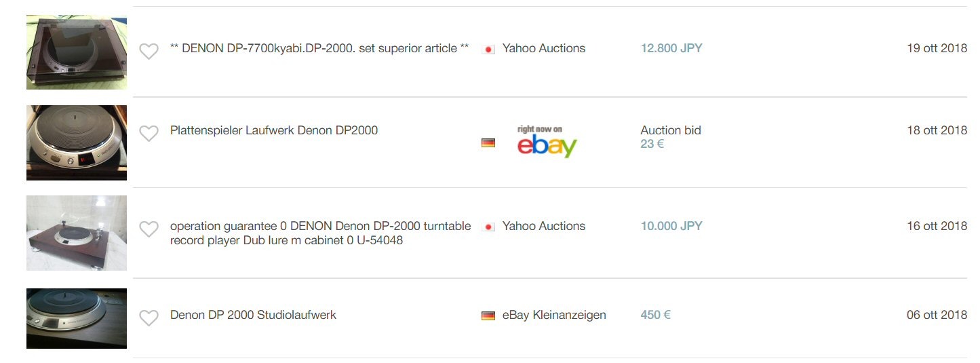Click thumbnail of wooden cabinet turntable

pos(77,233)
